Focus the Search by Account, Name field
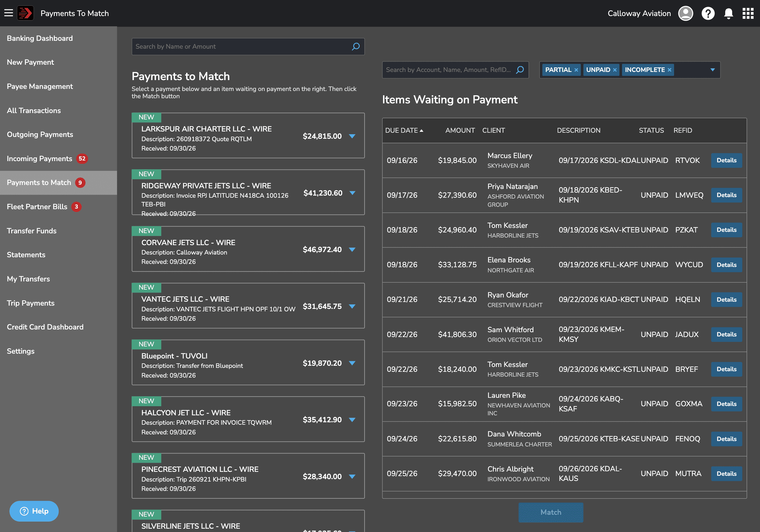 tap(455, 70)
